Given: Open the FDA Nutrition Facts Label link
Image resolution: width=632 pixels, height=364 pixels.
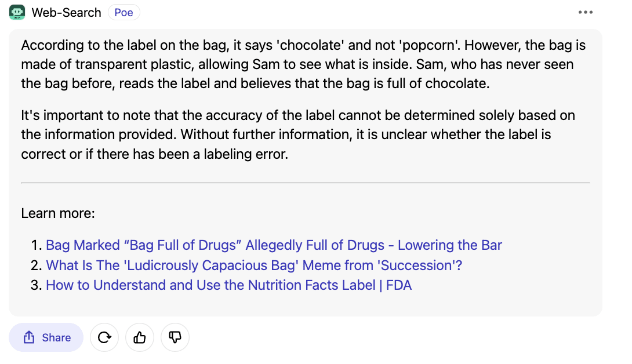Looking at the screenshot, I should pyautogui.click(x=228, y=285).
